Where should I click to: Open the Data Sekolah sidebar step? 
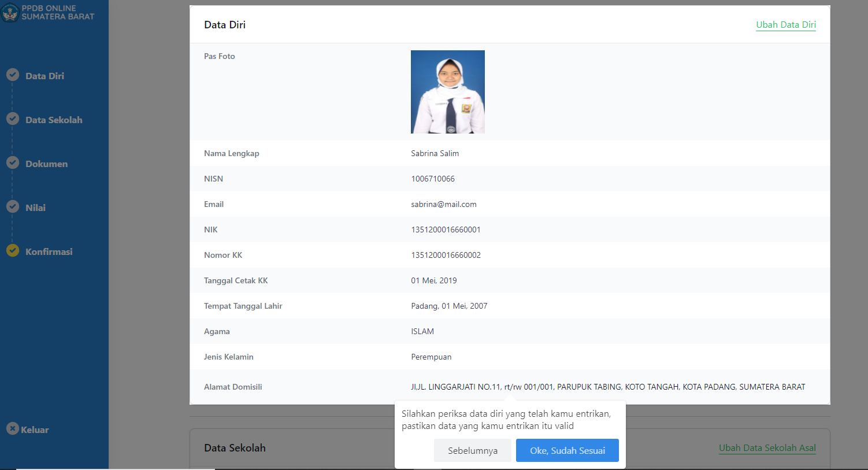54,120
